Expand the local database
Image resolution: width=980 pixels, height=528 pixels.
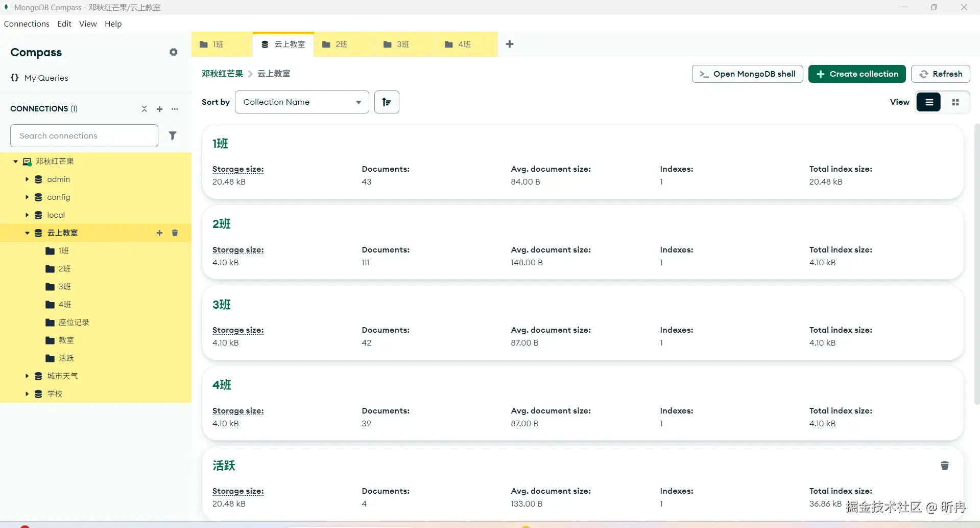point(27,215)
